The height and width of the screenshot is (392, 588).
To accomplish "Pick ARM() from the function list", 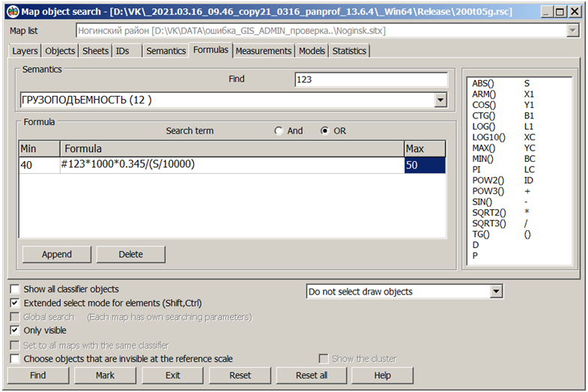I will point(484,94).
